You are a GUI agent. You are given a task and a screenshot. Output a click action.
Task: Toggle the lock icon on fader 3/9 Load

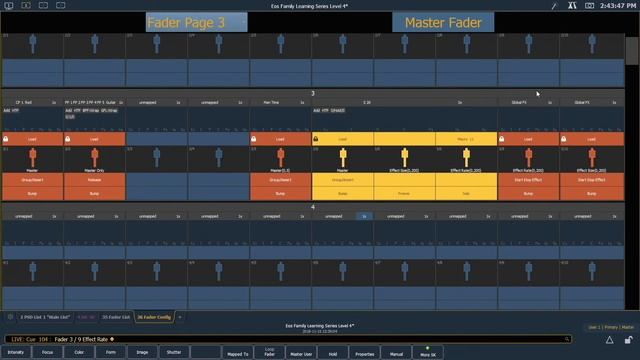(502, 139)
